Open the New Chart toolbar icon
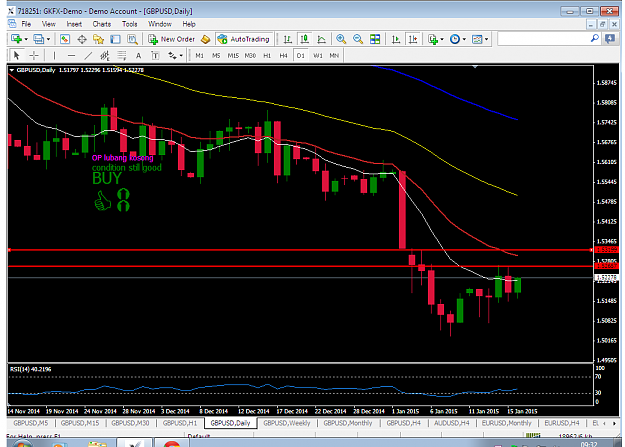The width and height of the screenshot is (625, 447). click(x=16, y=39)
